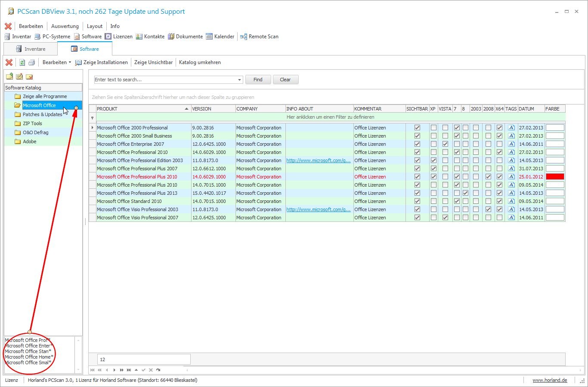Click the Software button in the module toolbar

(x=88, y=37)
